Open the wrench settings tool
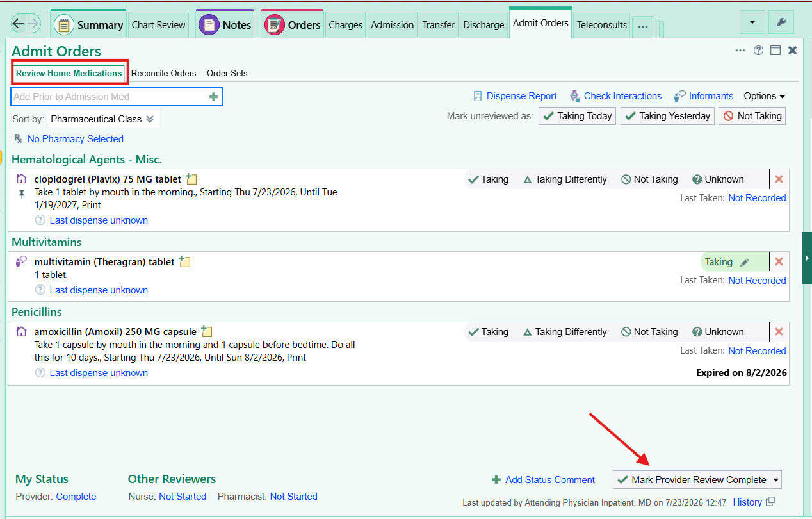 (781, 22)
